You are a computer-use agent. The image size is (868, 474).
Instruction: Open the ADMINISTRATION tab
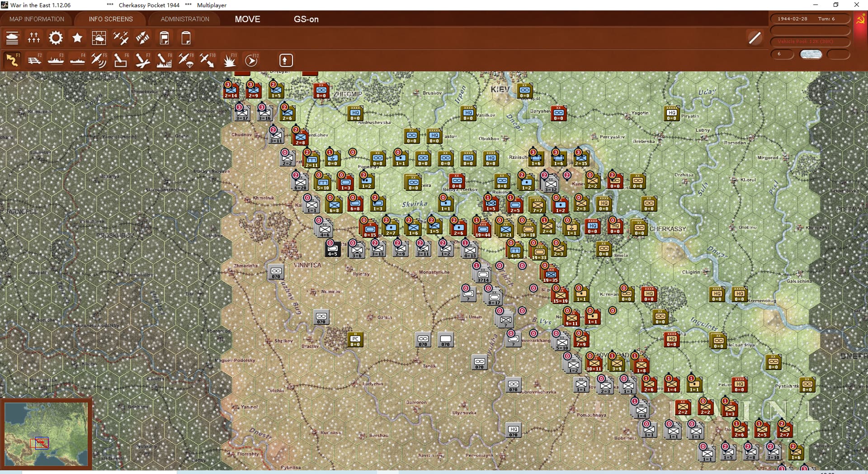click(185, 19)
